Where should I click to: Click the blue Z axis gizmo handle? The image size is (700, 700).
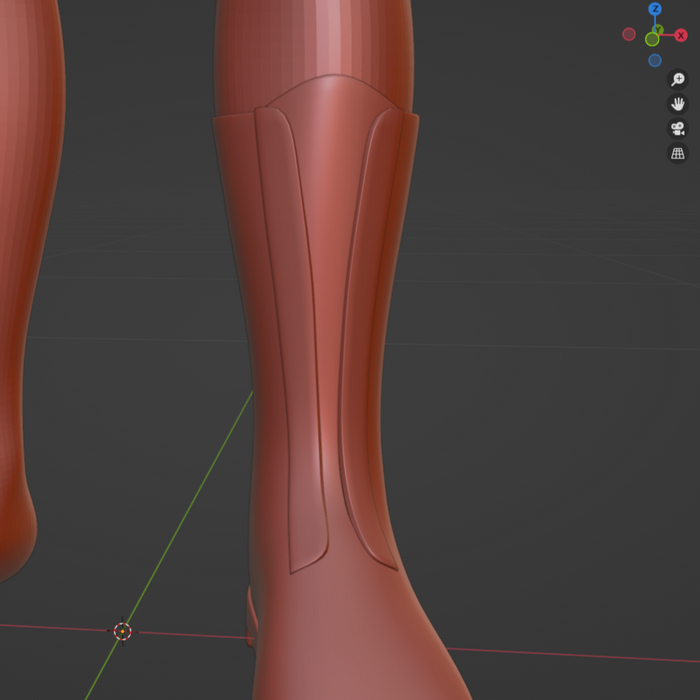[x=655, y=9]
